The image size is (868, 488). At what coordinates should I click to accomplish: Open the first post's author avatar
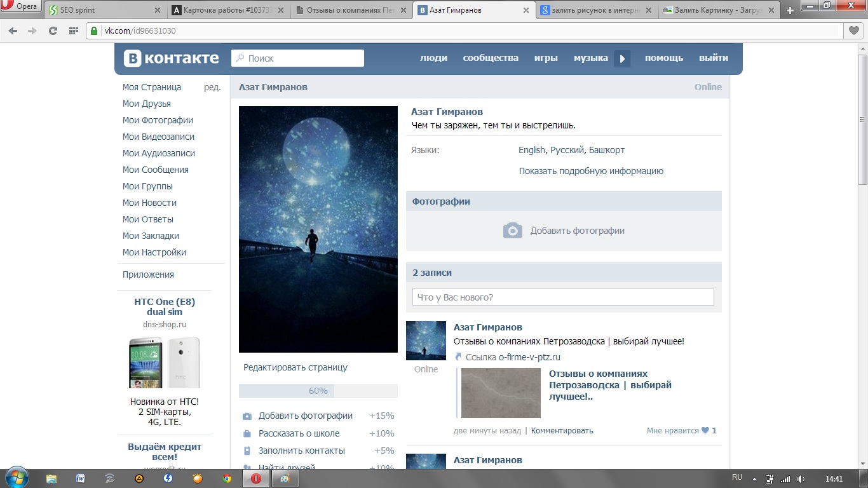click(426, 341)
